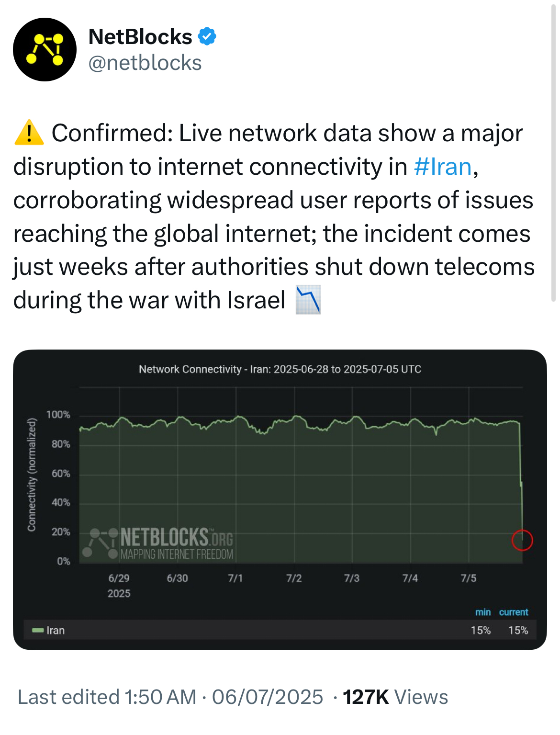Open the #Iran hashtag
This screenshot has width=560, height=735.
point(442,167)
